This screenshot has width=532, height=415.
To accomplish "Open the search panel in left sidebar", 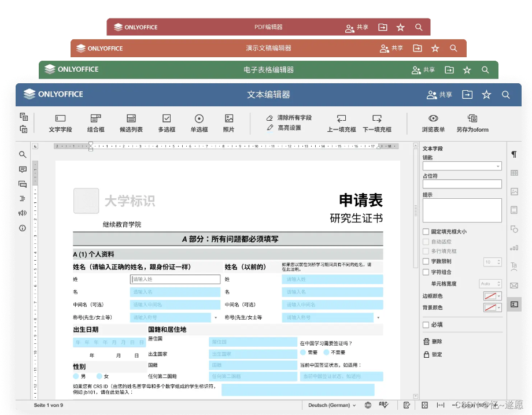I will [x=22, y=154].
